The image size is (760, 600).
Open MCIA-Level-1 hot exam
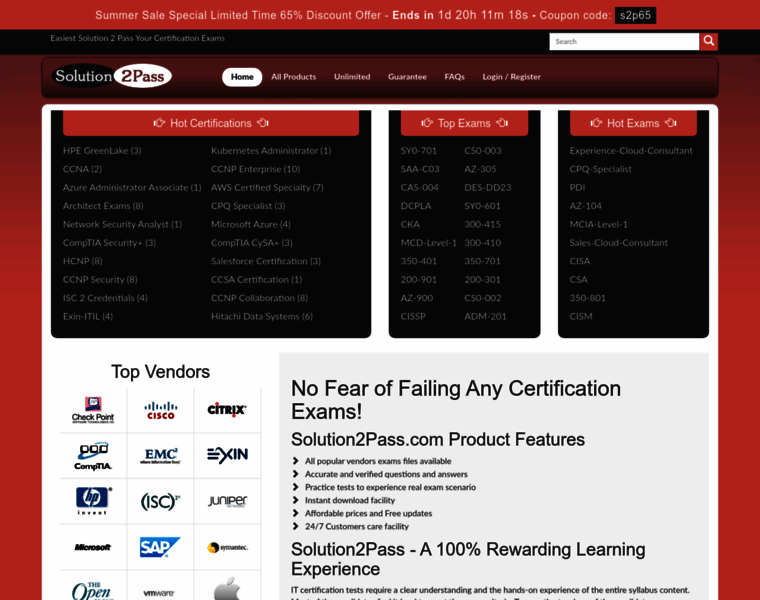click(x=599, y=224)
